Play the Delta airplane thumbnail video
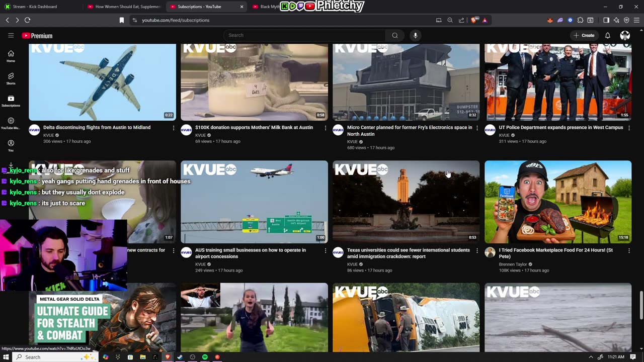The width and height of the screenshot is (644, 362). (x=102, y=82)
